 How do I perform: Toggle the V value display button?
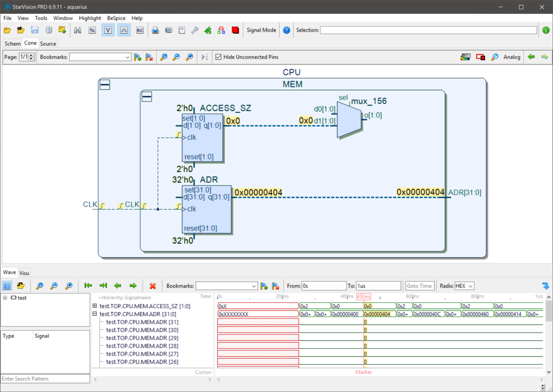click(x=108, y=30)
